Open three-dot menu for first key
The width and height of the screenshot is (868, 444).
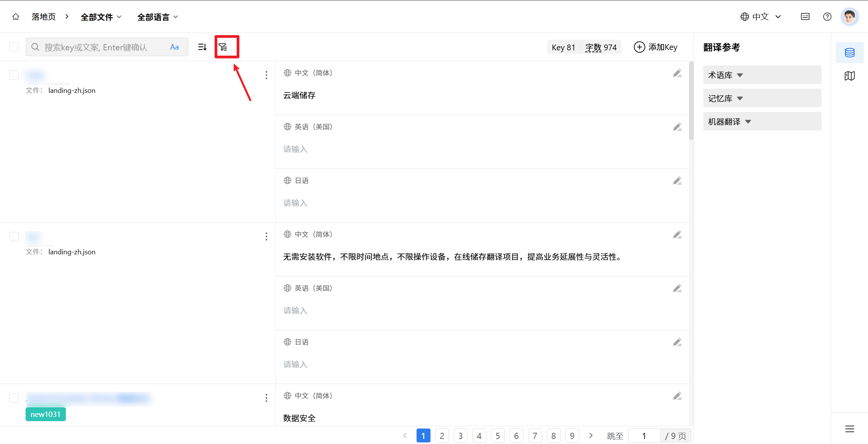coord(266,75)
